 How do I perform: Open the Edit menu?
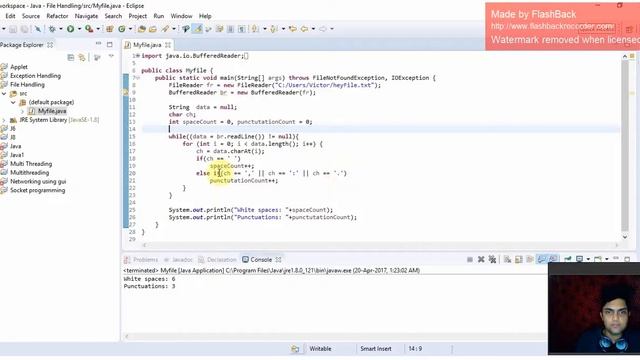10,16
